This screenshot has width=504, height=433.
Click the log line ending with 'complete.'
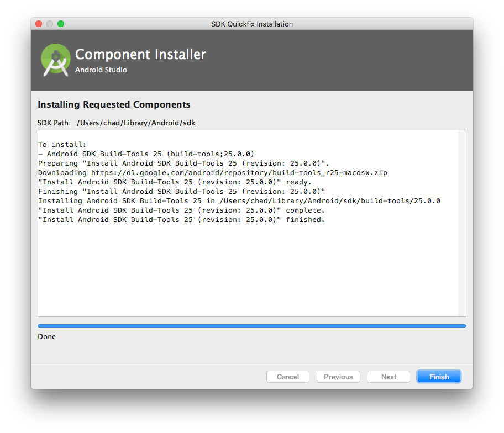pyautogui.click(x=181, y=210)
